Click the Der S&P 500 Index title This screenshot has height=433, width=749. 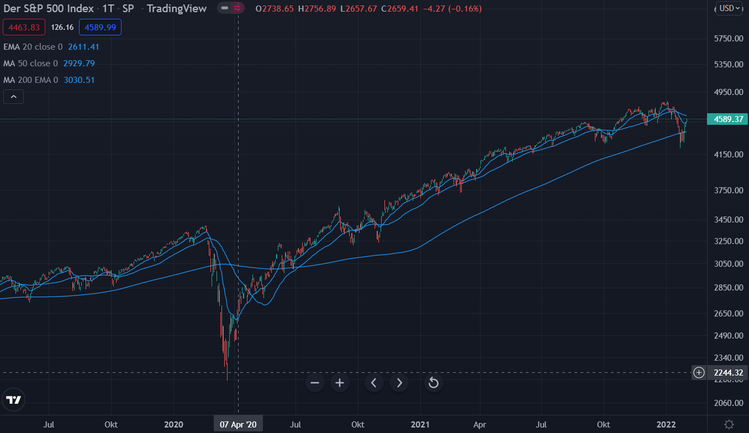tap(48, 9)
